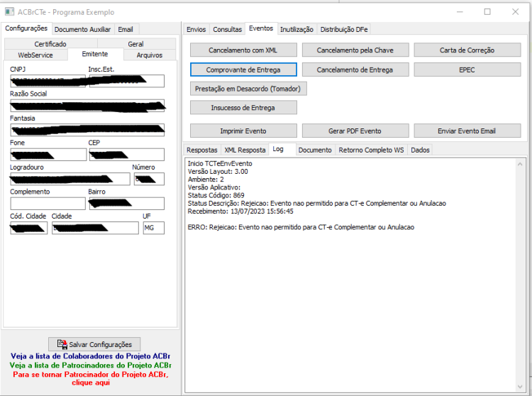Open the Dados tab

[420, 150]
